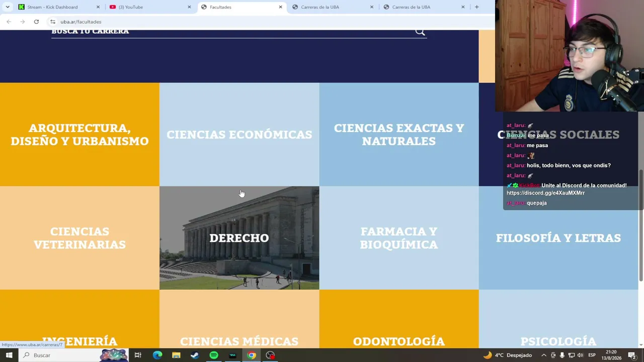
Task: Launch Microsoft Edge from the taskbar
Action: point(157,355)
